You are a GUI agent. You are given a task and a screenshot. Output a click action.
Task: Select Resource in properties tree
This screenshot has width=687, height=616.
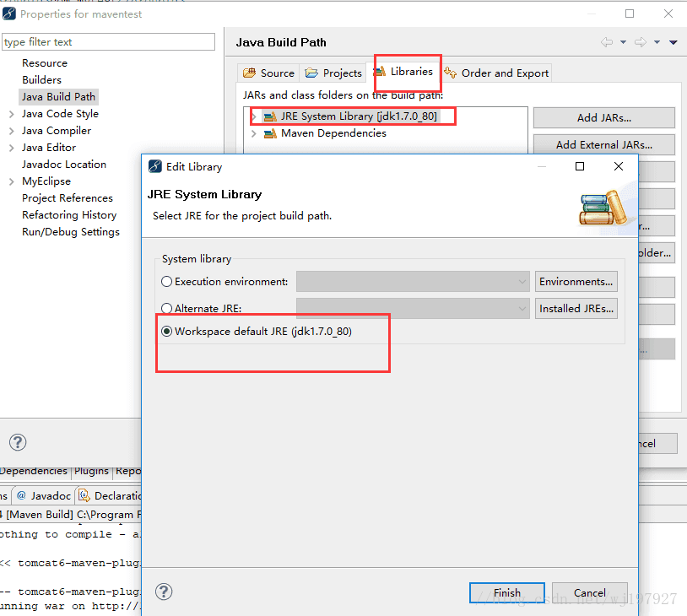(45, 63)
